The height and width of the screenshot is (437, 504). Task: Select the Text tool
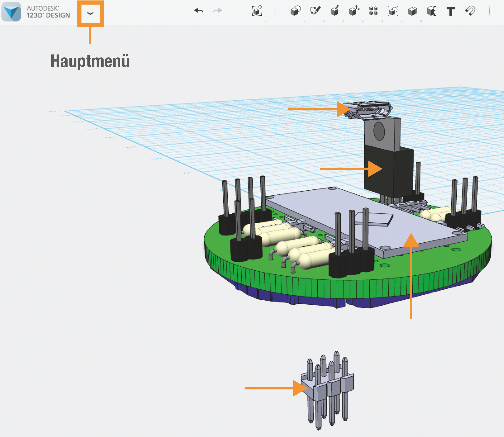pos(451,11)
